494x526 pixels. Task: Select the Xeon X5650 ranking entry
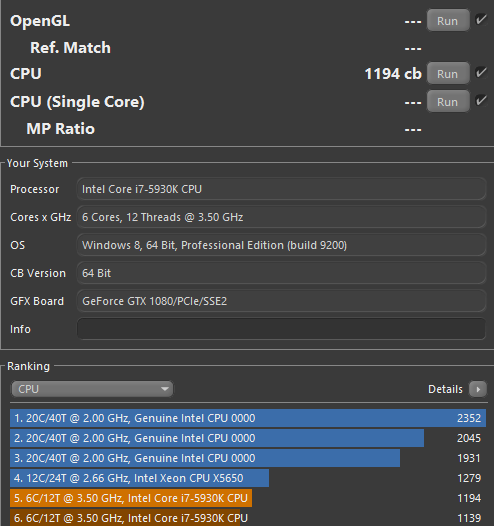coord(248,478)
